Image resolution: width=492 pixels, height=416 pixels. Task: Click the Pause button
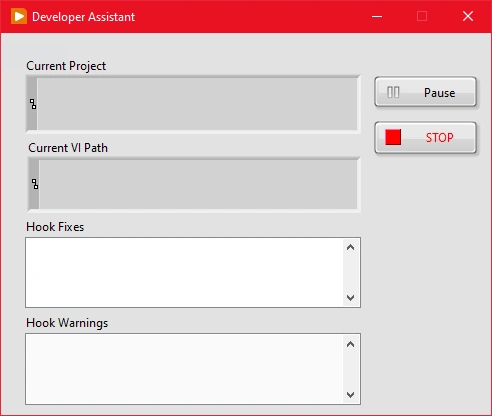(x=425, y=92)
